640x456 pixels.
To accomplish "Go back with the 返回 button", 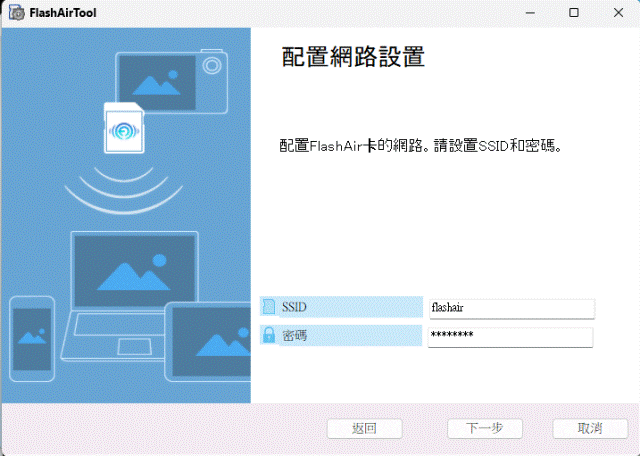I will coord(364,429).
